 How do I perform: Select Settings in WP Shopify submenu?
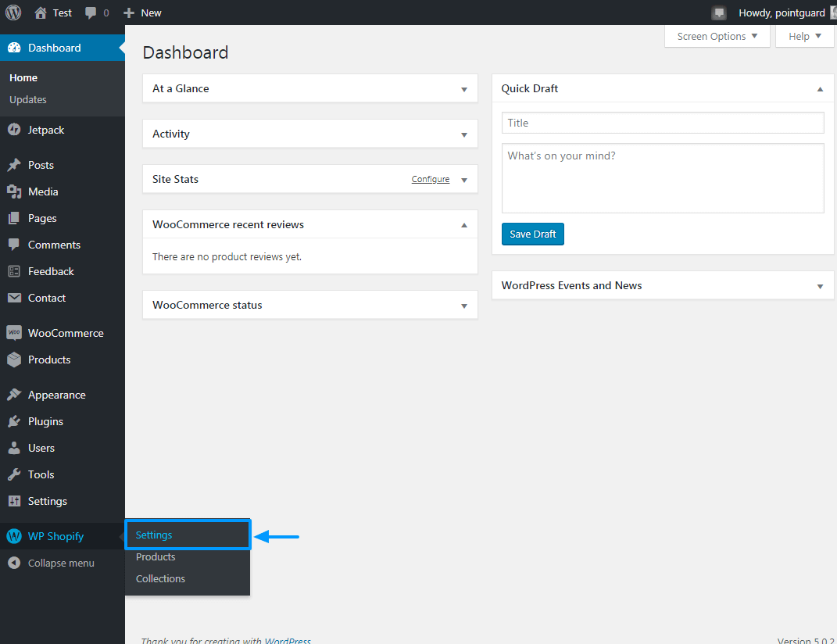click(154, 535)
